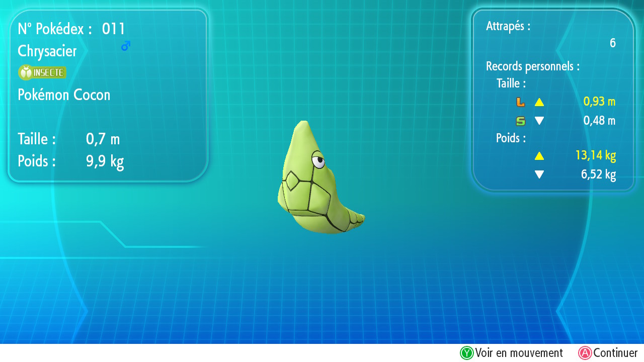644x362 pixels.
Task: Click the green S size record icon
Action: tap(520, 121)
